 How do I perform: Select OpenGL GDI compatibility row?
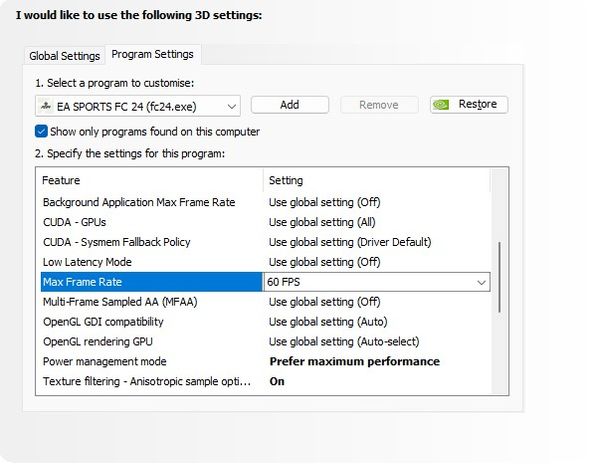tap(103, 322)
